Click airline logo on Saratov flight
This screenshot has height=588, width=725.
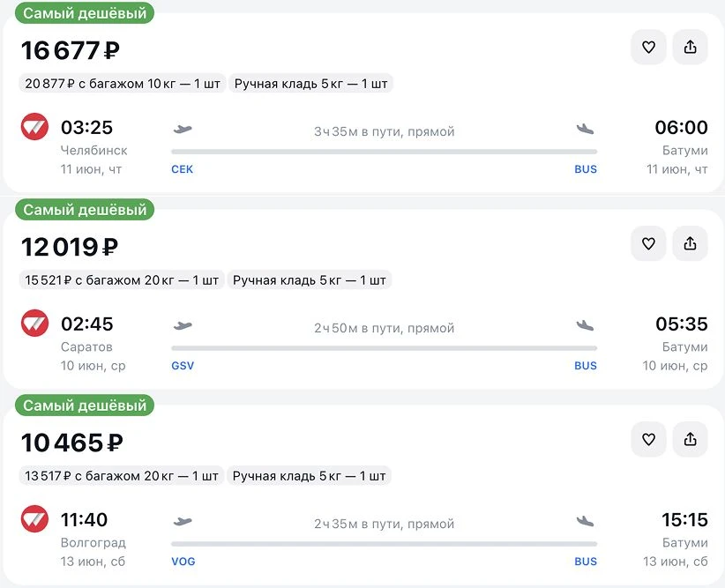[x=34, y=324]
